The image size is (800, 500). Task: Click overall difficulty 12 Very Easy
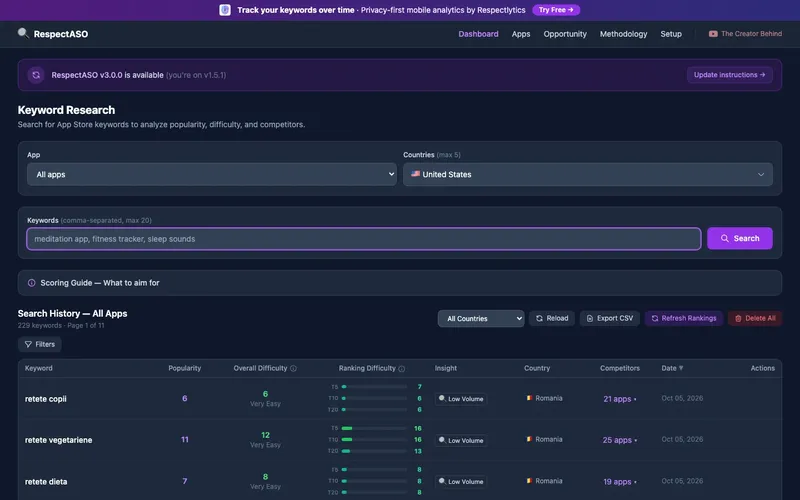pos(265,439)
